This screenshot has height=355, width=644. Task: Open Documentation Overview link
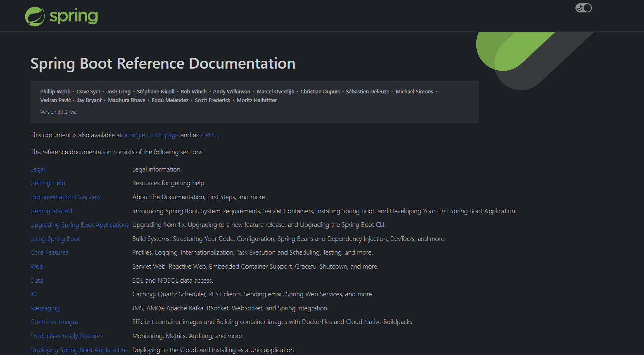(x=65, y=197)
